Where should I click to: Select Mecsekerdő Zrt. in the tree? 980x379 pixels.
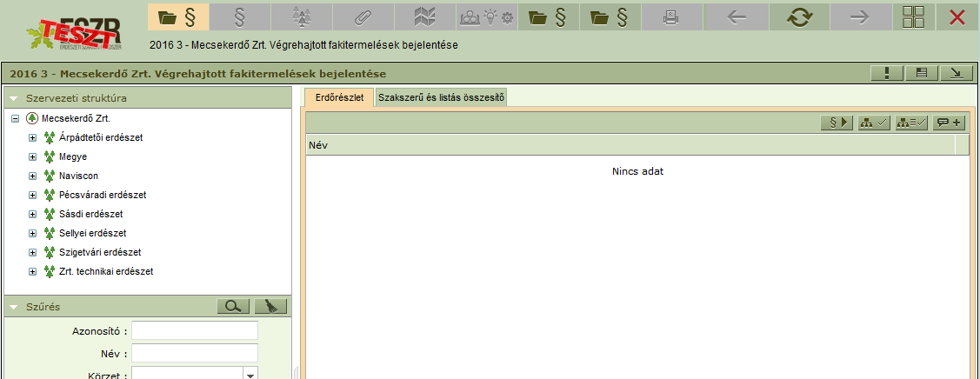(76, 118)
